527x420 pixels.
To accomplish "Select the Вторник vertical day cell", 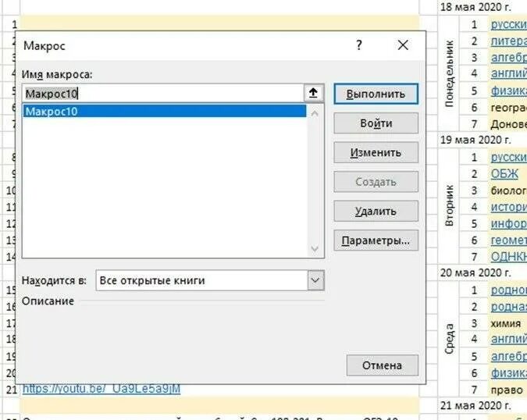I will [x=449, y=205].
